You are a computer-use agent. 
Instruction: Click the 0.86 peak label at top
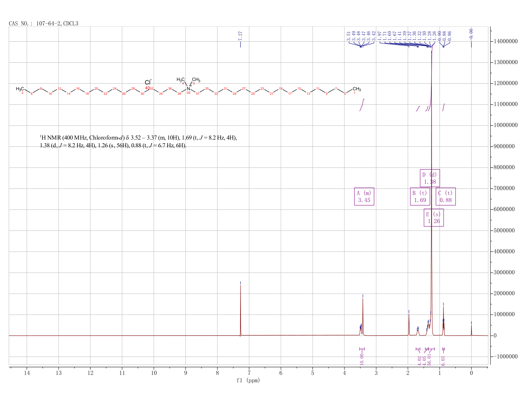pos(450,36)
